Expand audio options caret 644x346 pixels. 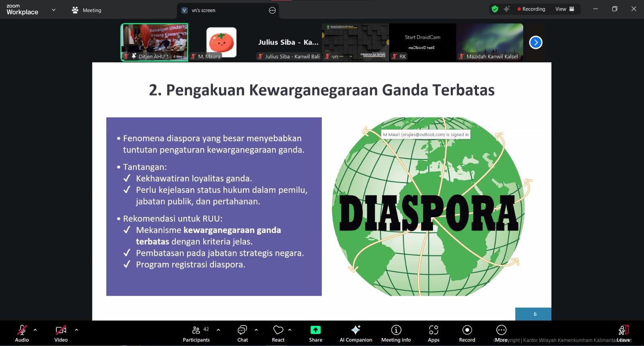coord(35,330)
